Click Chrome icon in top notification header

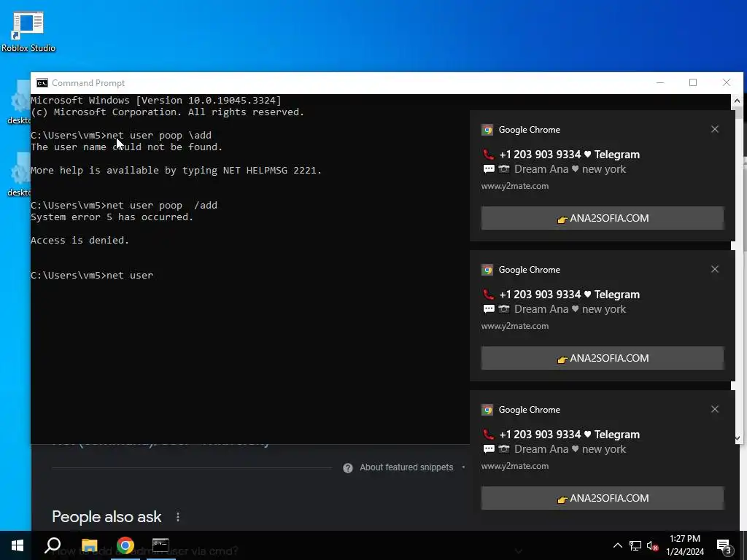(x=487, y=130)
